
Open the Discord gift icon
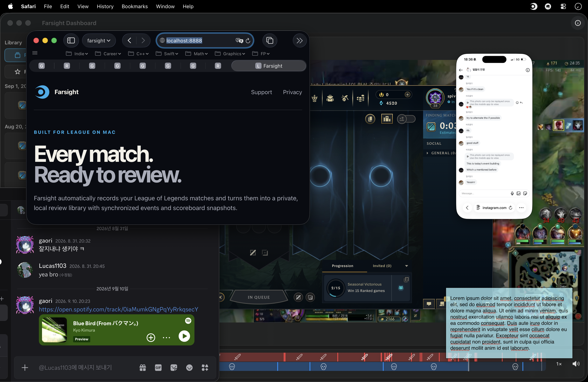(x=143, y=368)
